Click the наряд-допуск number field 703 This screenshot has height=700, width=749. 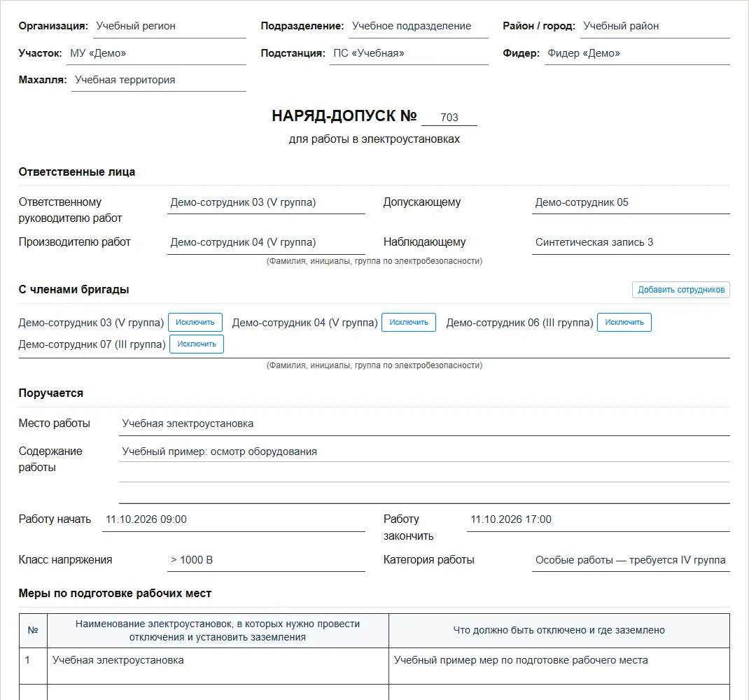(x=449, y=117)
